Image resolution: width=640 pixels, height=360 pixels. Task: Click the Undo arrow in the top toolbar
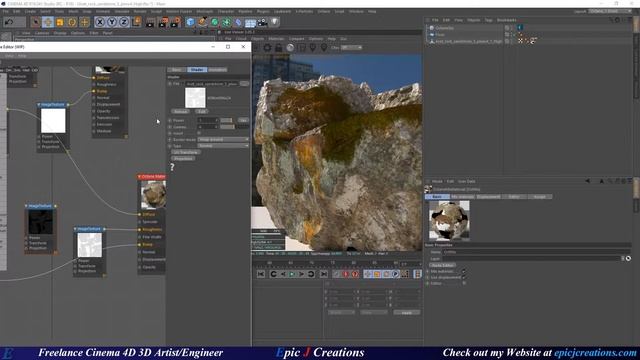click(x=9, y=22)
